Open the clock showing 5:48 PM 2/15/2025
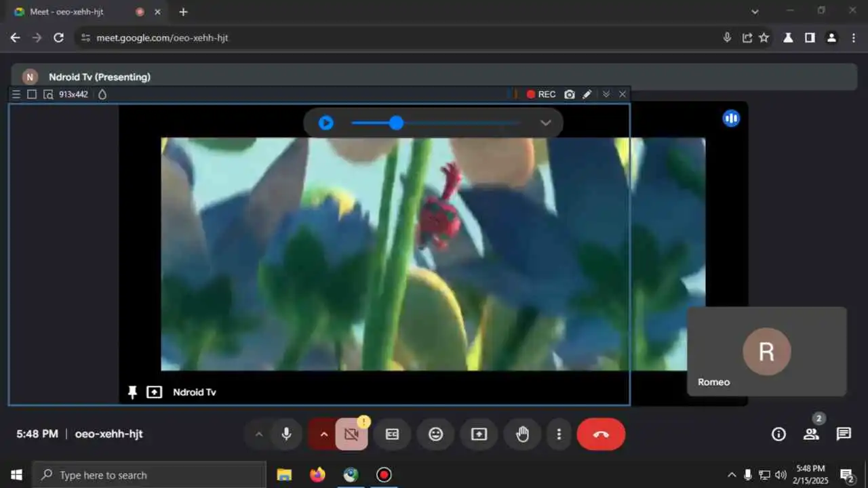868x488 pixels. click(x=811, y=474)
